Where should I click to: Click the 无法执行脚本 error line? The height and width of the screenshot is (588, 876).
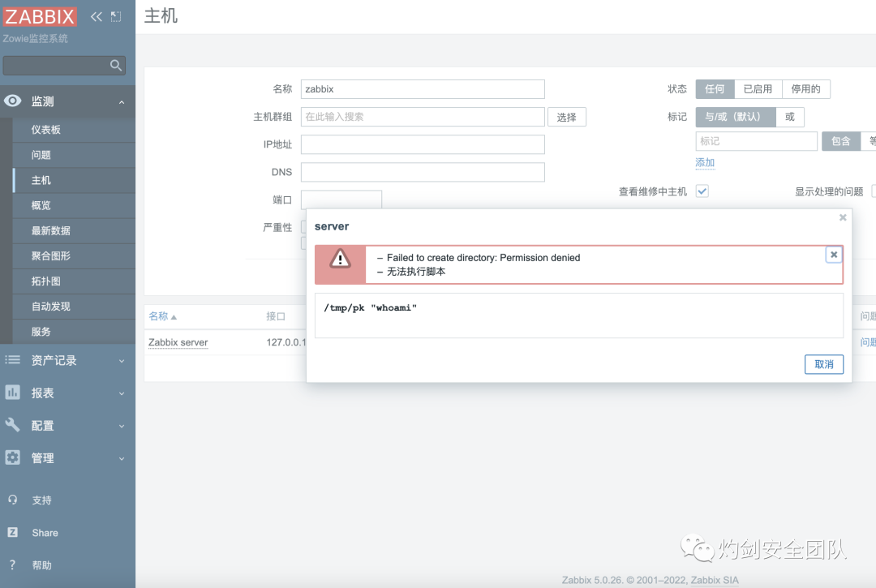pos(416,272)
